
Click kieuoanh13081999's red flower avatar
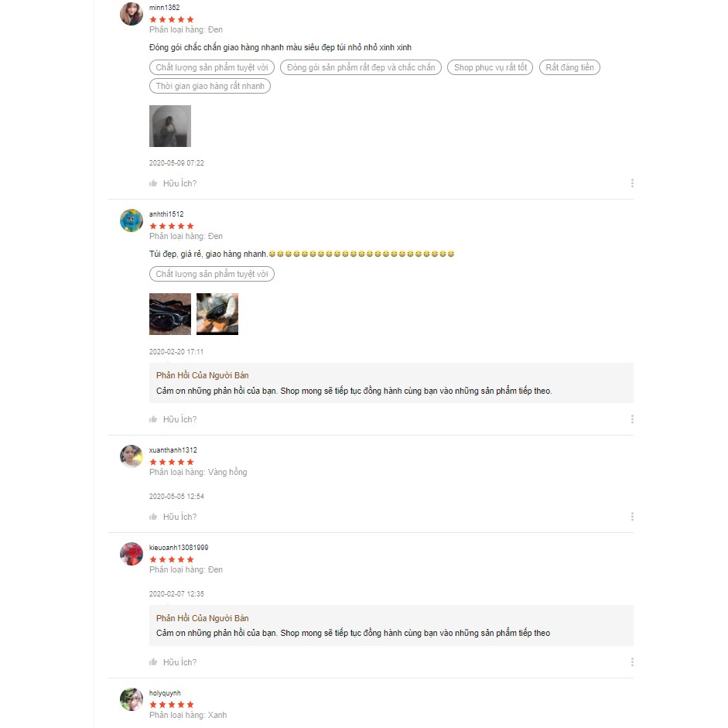132,554
